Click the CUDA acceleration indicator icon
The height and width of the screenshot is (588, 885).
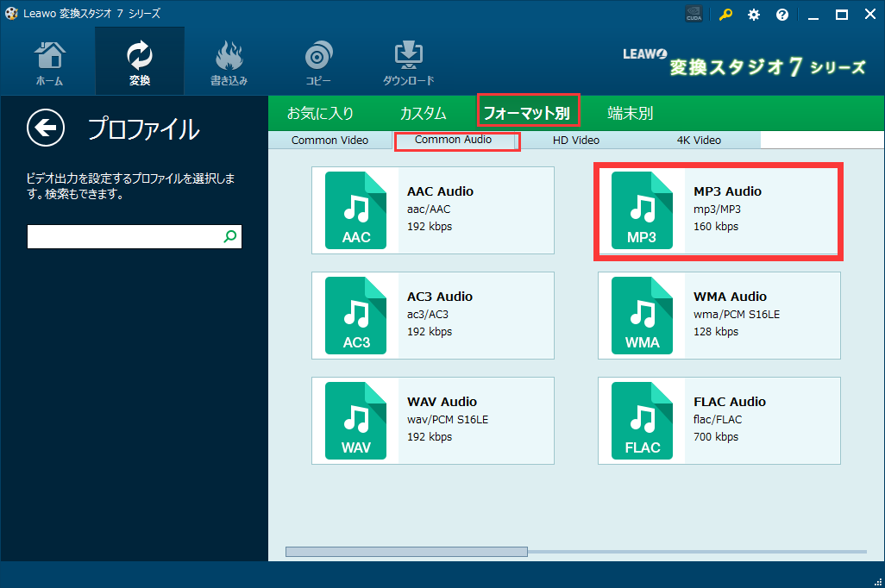click(694, 14)
